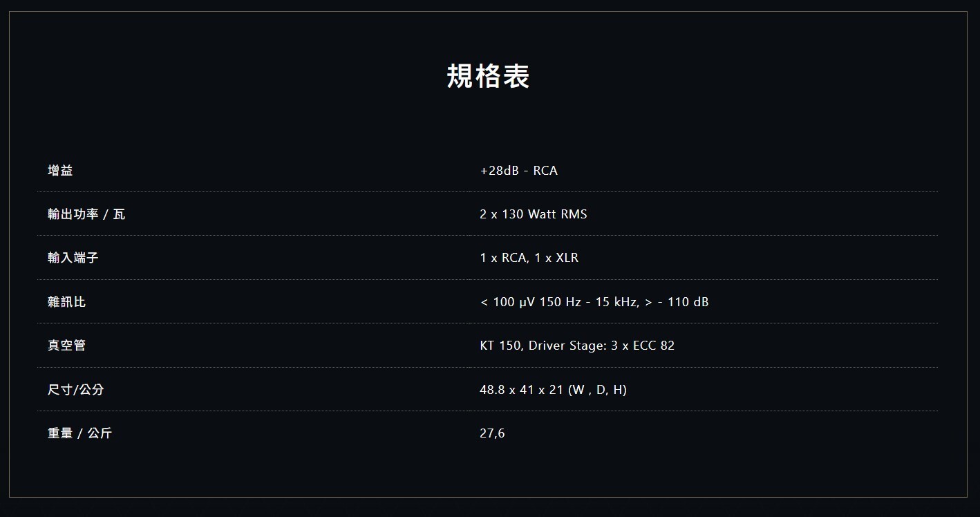Select the < 100 µV noise text

click(x=508, y=302)
